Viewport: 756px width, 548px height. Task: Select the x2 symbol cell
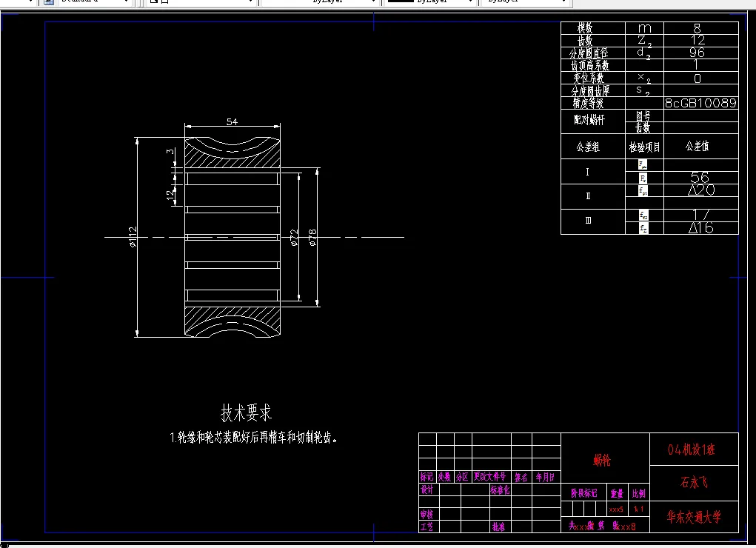tap(644, 78)
